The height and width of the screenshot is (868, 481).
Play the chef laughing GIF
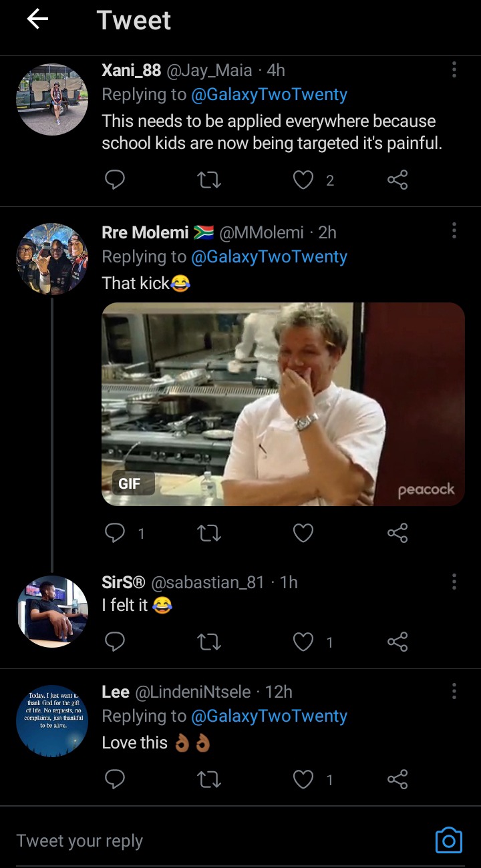[x=283, y=404]
